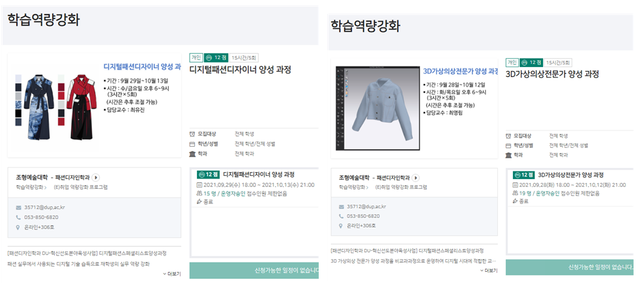Expand the left description with 더보기
The height and width of the screenshot is (288, 644).
(171, 274)
